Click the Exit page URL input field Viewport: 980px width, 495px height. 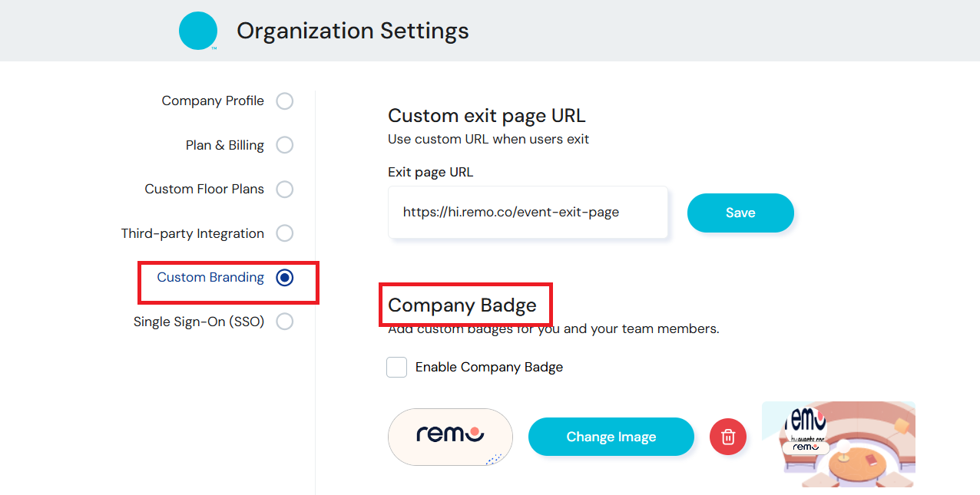click(x=528, y=213)
